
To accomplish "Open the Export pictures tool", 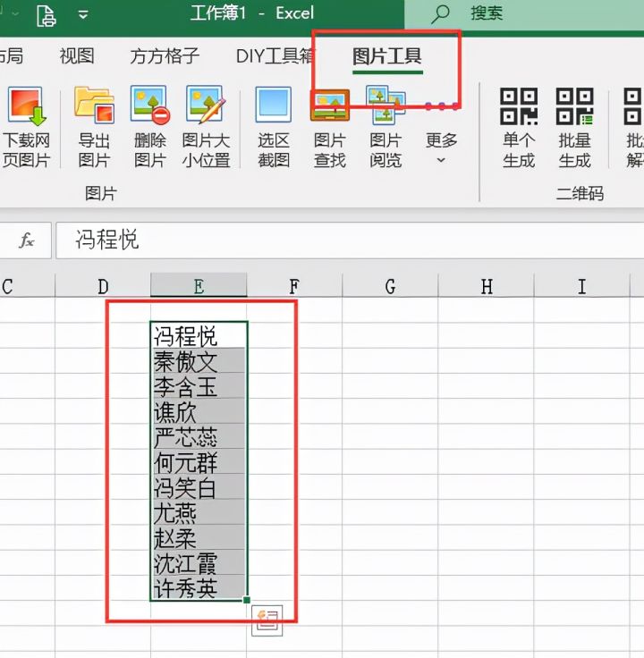I will point(94,127).
